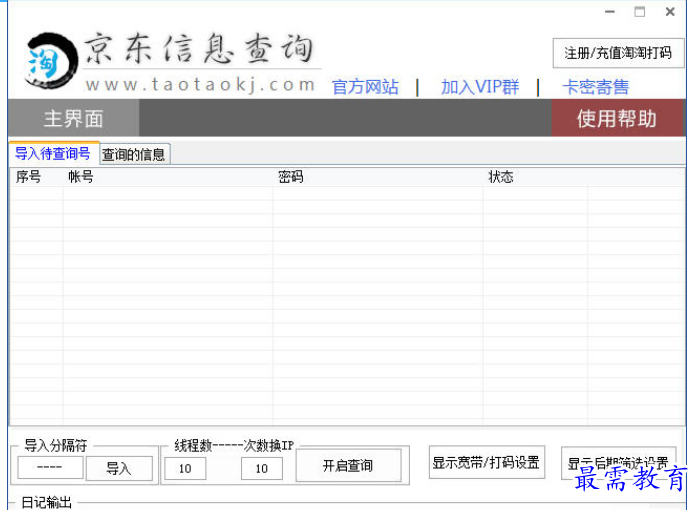Minimize the window

(x=610, y=12)
